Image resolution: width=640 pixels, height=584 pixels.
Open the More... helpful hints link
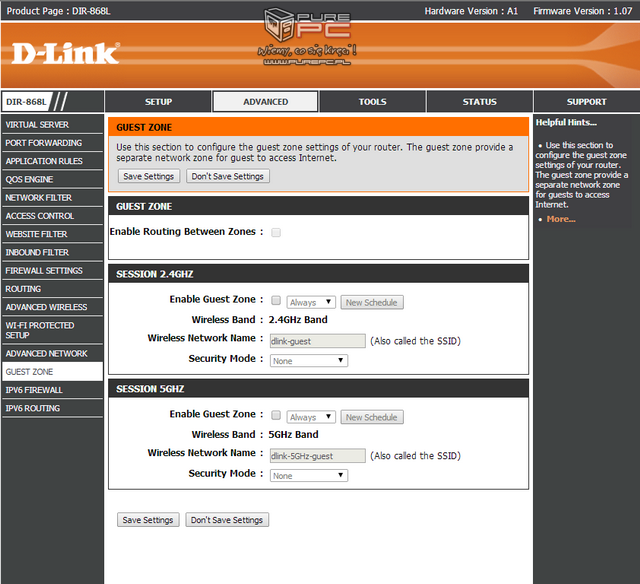pos(561,219)
